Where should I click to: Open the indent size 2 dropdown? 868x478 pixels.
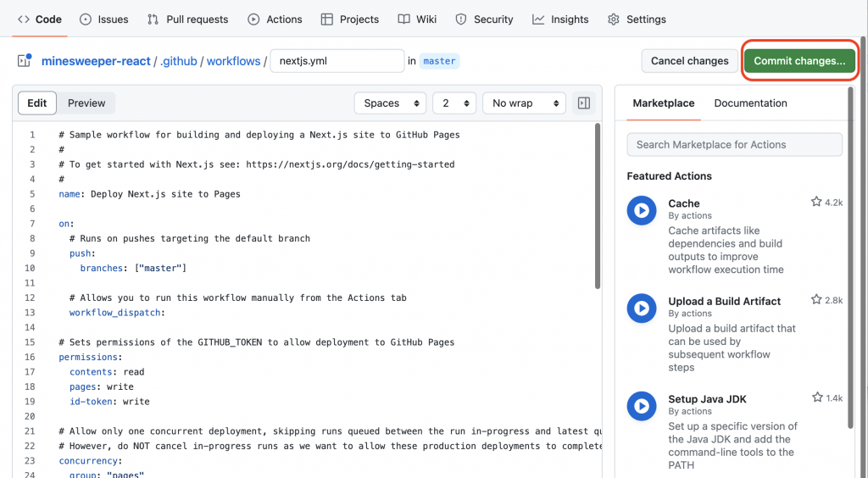[x=454, y=103]
